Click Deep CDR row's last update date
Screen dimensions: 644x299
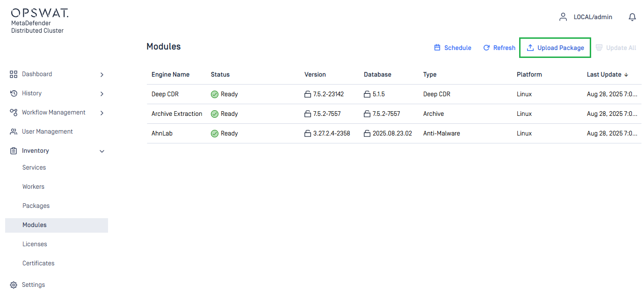coord(612,94)
